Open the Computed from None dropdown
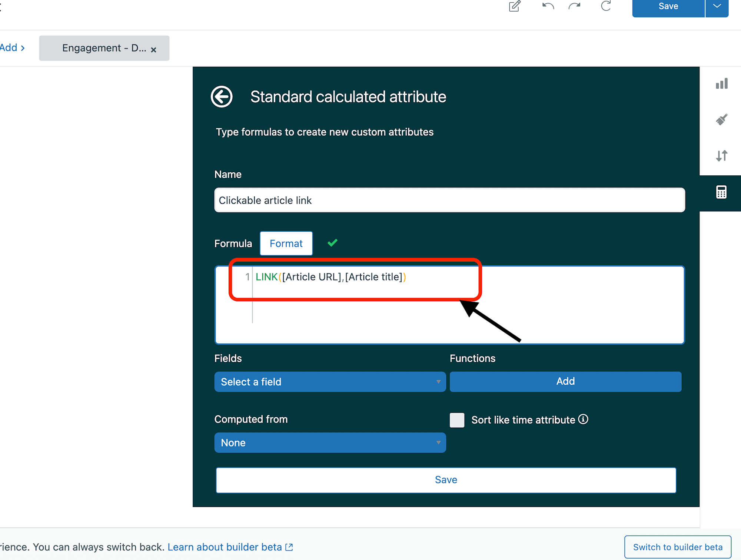Image resolution: width=741 pixels, height=560 pixels. [330, 443]
